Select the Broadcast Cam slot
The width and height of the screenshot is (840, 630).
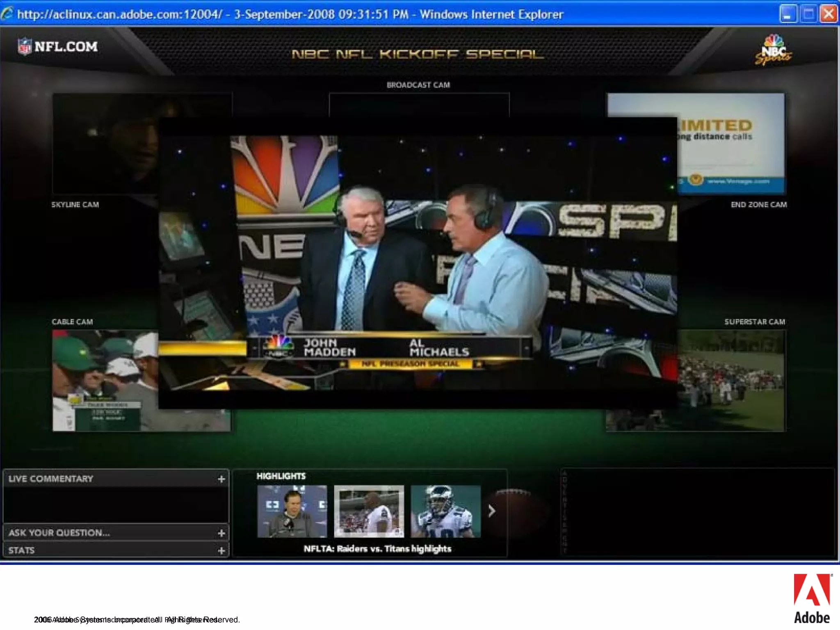[419, 105]
